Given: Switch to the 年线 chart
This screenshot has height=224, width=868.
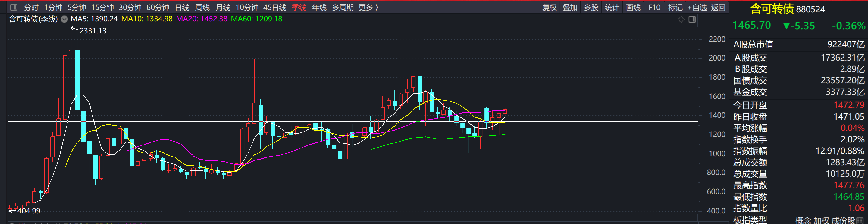Looking at the screenshot, I should [x=319, y=8].
